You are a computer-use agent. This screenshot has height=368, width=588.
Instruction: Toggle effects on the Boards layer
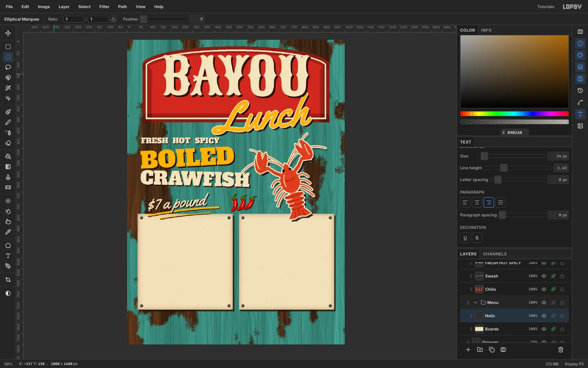[x=553, y=329]
